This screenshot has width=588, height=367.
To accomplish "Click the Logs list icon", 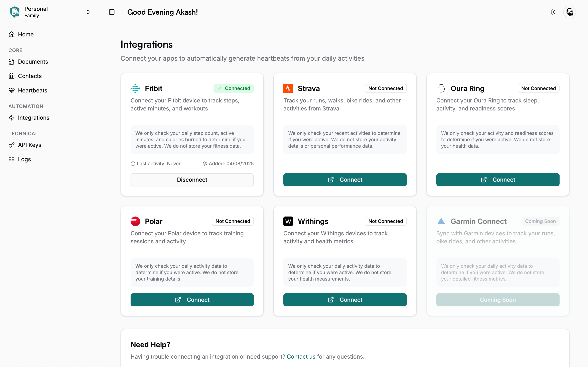I will pos(12,159).
